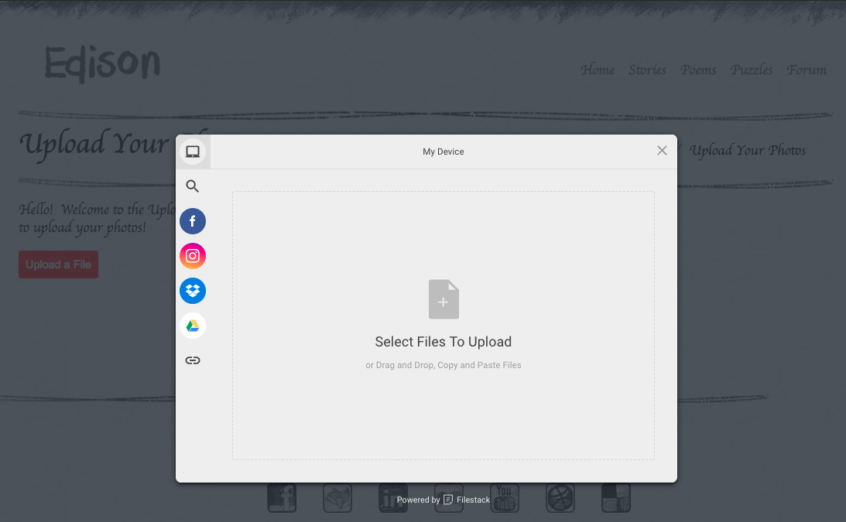Select the My Device source icon
The image size is (846, 522).
[x=193, y=152]
